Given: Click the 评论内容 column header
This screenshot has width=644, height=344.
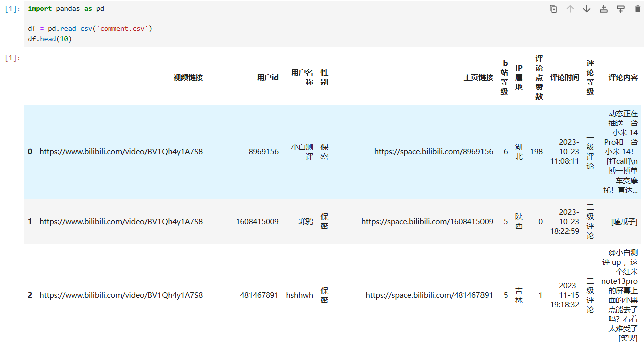Looking at the screenshot, I should [x=623, y=78].
